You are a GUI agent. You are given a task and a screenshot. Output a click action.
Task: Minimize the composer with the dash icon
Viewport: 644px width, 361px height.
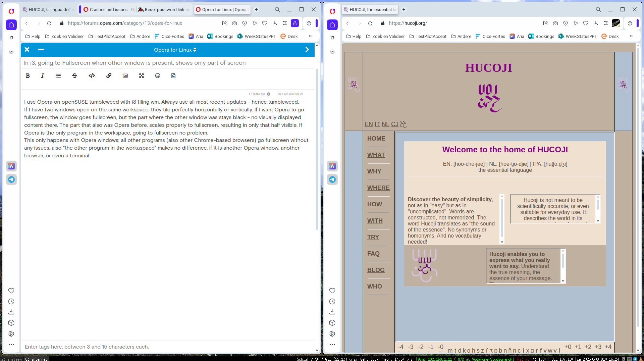coord(41,50)
